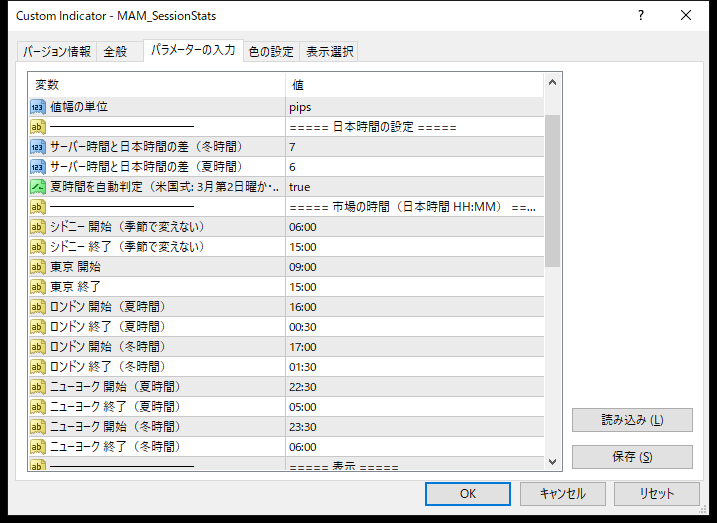
Task: Open the バージョン情報 tab
Action: (57, 51)
